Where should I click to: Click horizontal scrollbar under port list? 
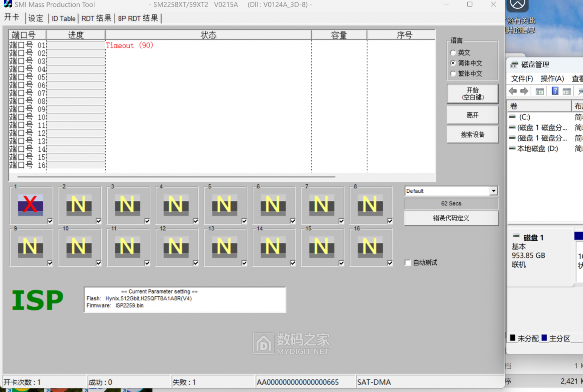click(176, 176)
